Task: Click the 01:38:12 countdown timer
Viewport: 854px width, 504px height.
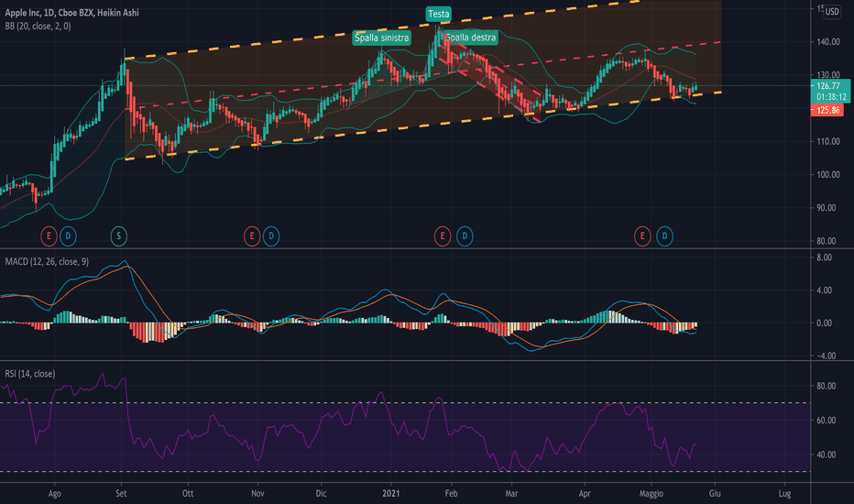Action: point(831,97)
